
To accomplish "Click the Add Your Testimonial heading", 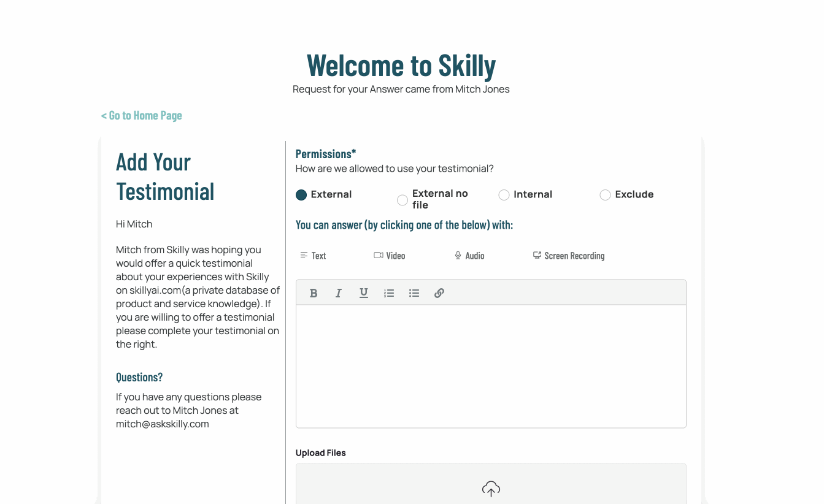I will tap(165, 177).
